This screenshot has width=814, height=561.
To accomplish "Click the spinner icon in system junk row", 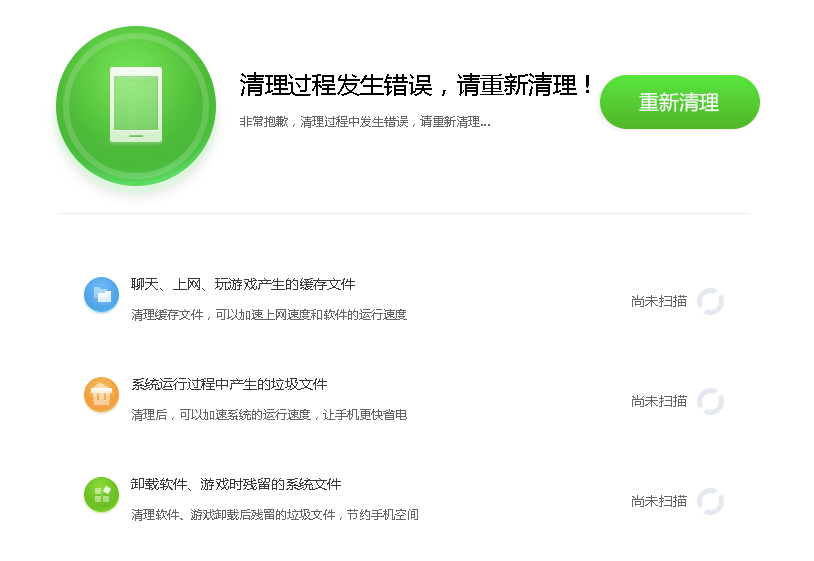I will [x=710, y=401].
